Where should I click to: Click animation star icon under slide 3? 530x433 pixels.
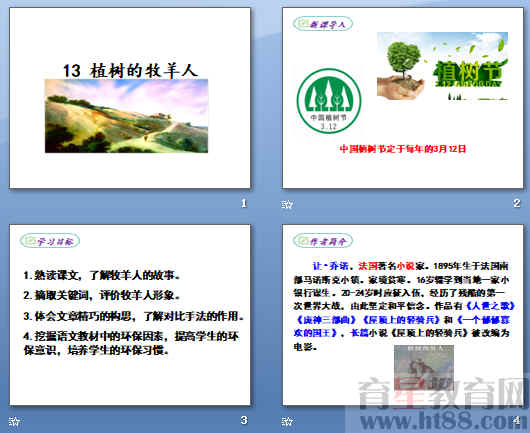(x=15, y=421)
